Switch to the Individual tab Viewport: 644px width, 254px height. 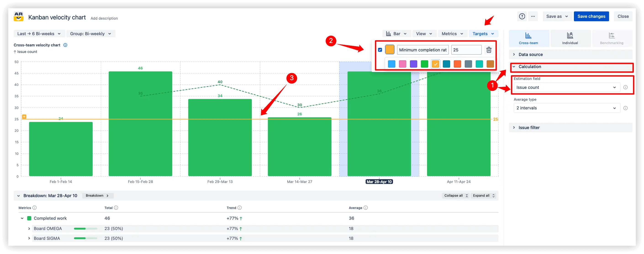(x=570, y=38)
